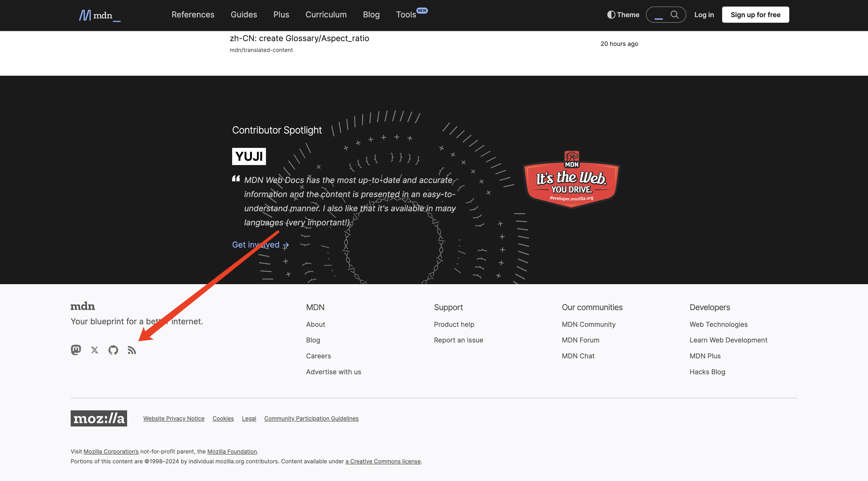Click Report an issue link
The width and height of the screenshot is (868, 481).
(458, 340)
